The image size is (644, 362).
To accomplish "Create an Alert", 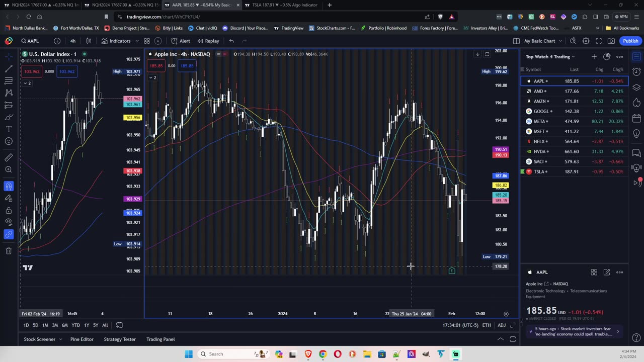I will (x=181, y=41).
